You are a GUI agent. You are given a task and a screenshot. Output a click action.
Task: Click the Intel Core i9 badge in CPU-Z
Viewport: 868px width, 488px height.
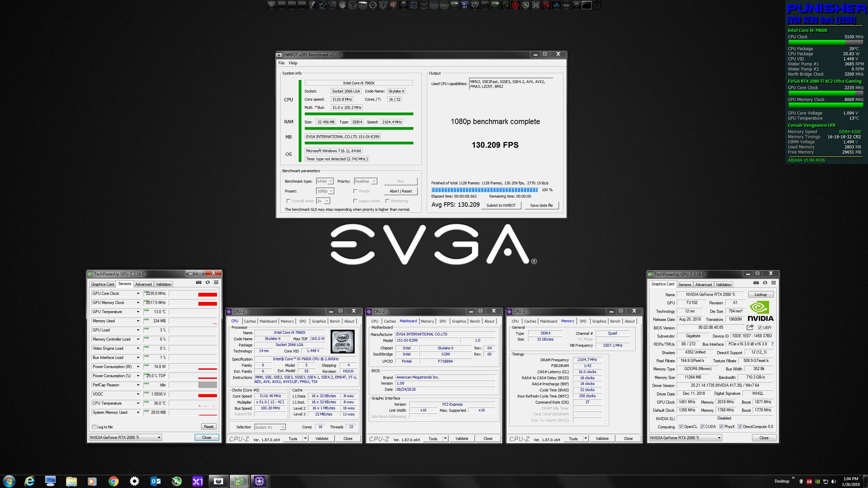[x=342, y=342]
